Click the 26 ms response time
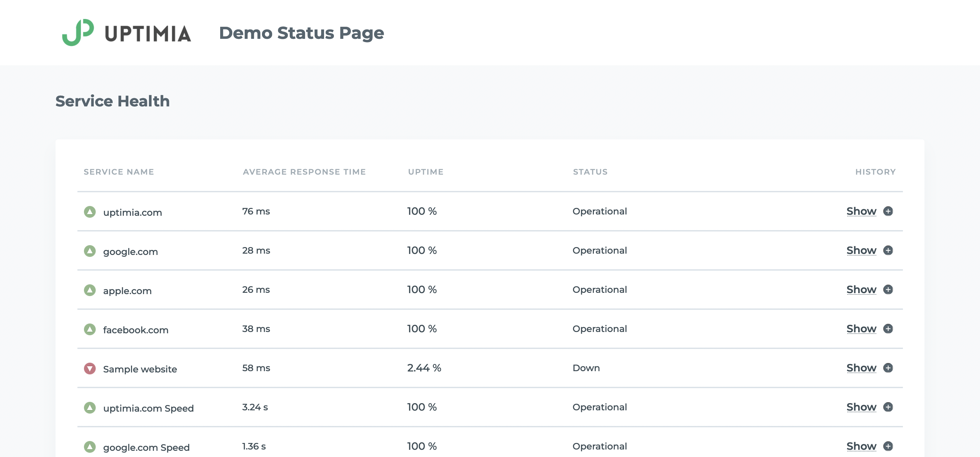 tap(256, 289)
